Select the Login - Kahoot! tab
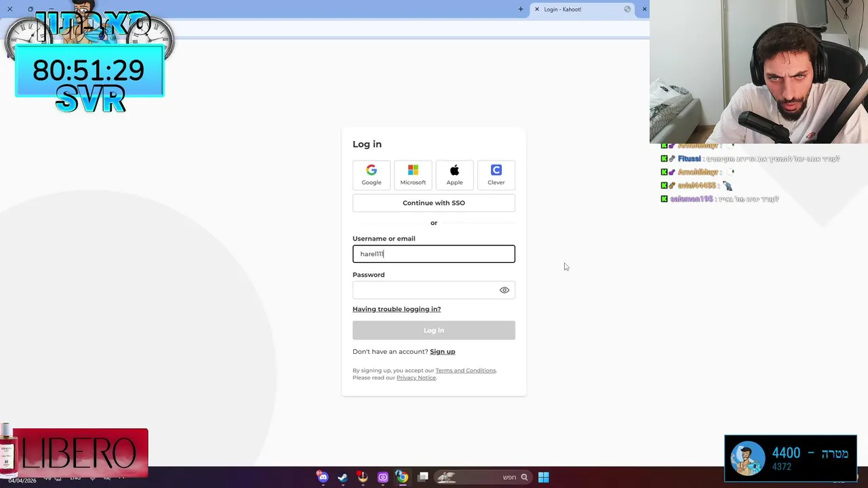Image resolution: width=868 pixels, height=488 pixels. click(x=583, y=9)
